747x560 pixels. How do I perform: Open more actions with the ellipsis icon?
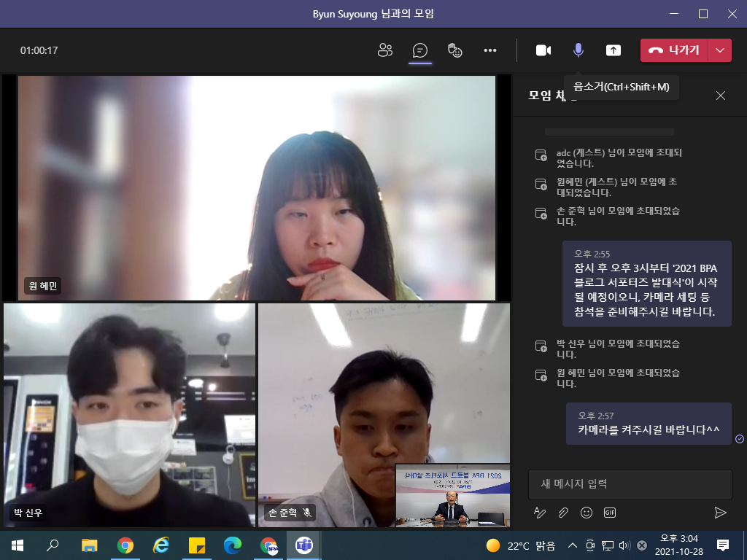pyautogui.click(x=489, y=50)
